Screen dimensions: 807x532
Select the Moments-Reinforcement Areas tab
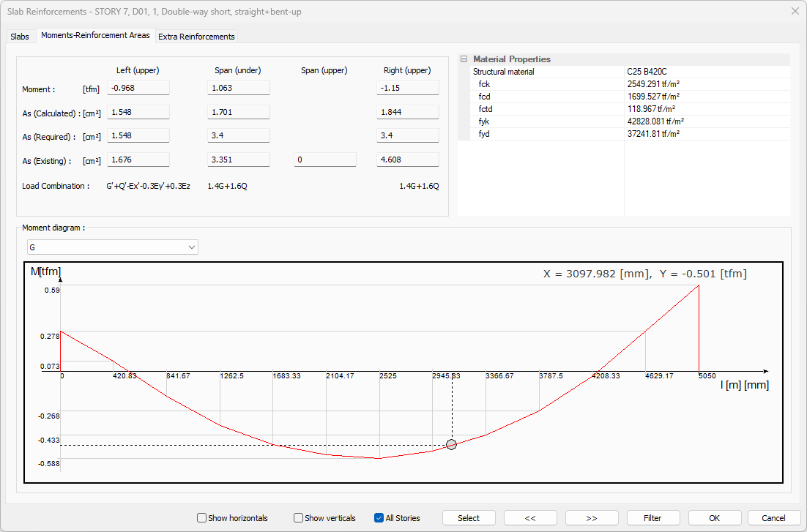click(x=95, y=35)
